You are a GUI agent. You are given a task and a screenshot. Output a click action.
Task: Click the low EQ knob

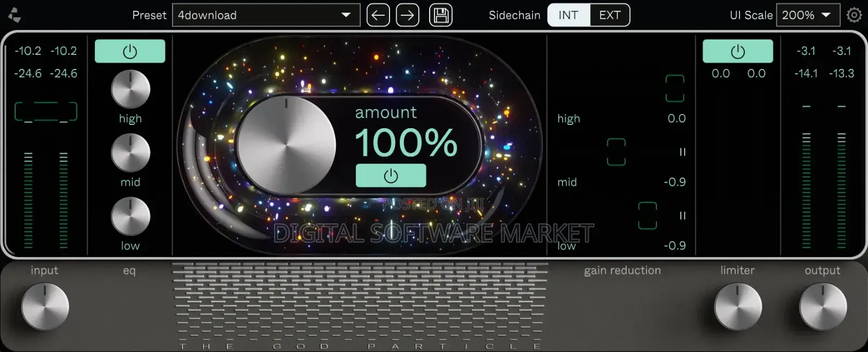tap(130, 216)
